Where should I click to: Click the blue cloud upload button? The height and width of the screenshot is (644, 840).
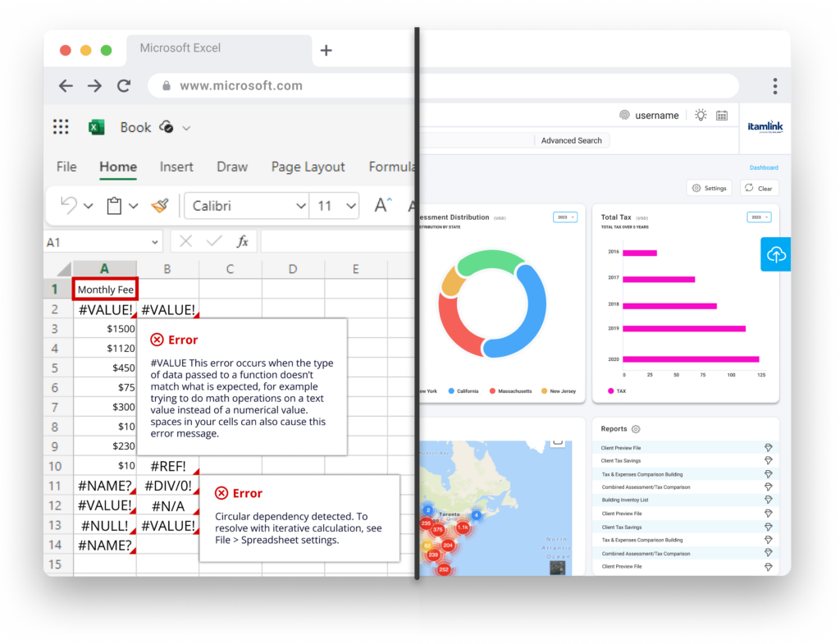775,254
